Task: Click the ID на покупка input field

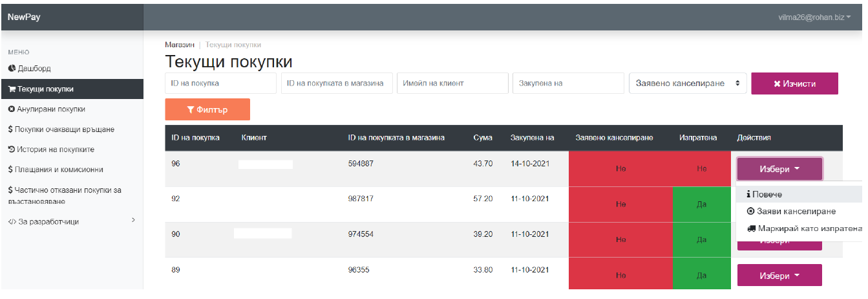Action: [x=220, y=83]
